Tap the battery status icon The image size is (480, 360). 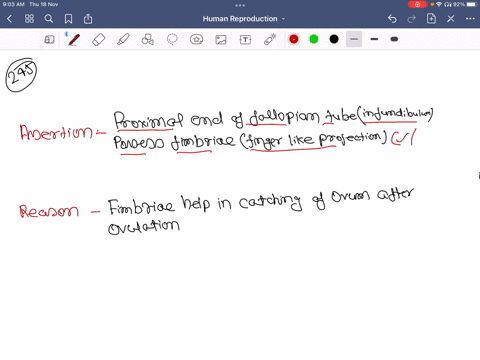coord(472,4)
